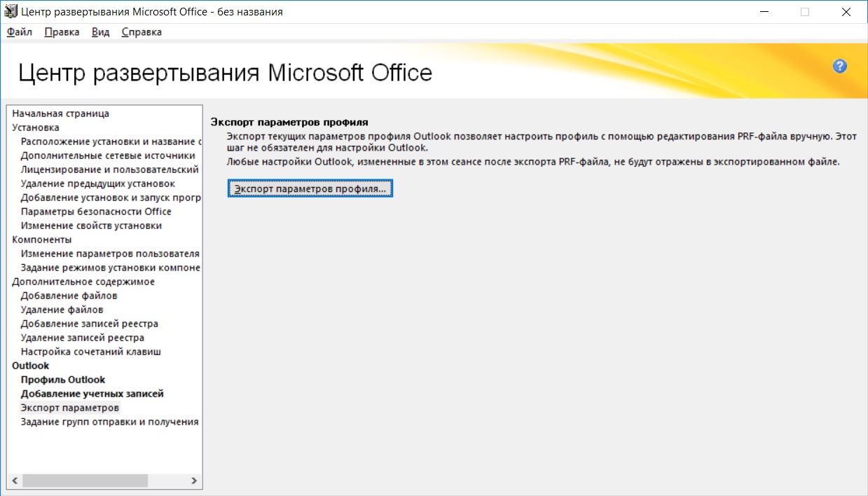Select the Outlook section heading
This screenshot has width=868, height=496.
click(x=31, y=366)
